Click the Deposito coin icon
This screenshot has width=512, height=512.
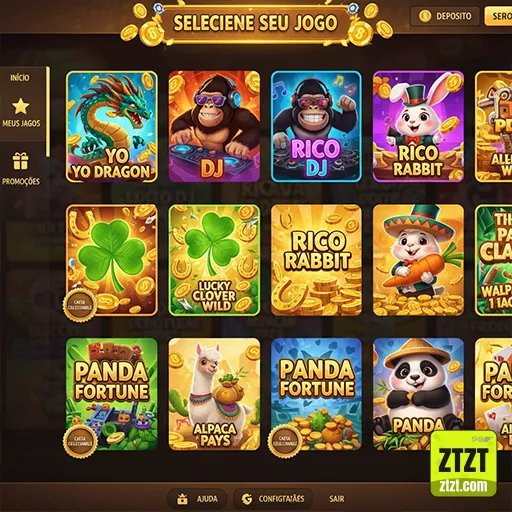[x=425, y=16]
